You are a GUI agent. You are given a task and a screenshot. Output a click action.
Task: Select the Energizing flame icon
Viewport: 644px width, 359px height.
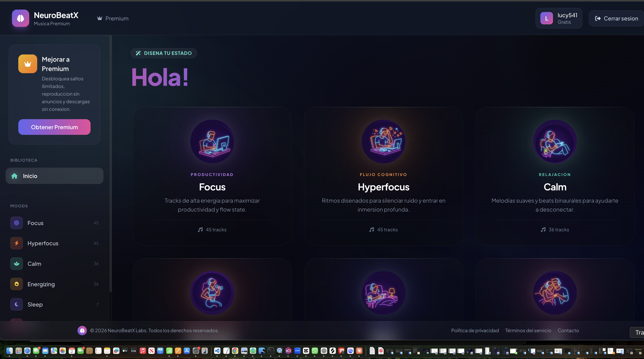tap(16, 284)
